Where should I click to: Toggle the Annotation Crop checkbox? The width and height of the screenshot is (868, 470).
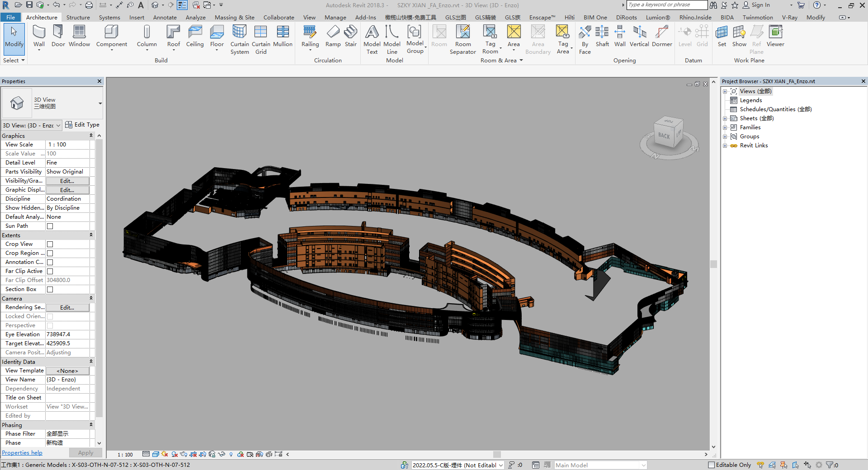(50, 262)
